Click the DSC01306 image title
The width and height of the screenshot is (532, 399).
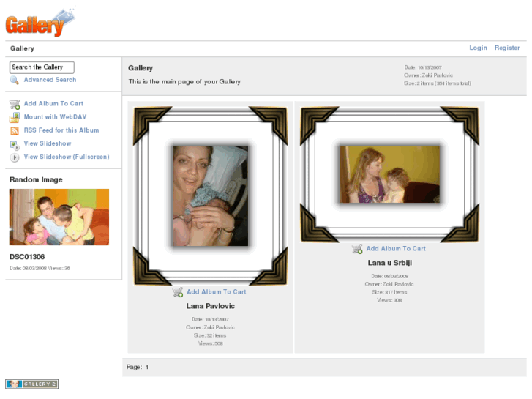(x=27, y=257)
